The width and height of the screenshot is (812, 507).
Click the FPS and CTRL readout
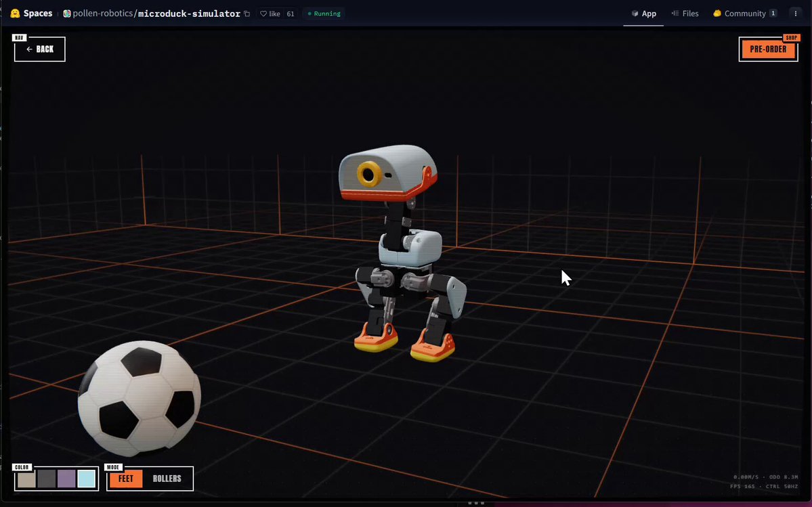tap(764, 486)
